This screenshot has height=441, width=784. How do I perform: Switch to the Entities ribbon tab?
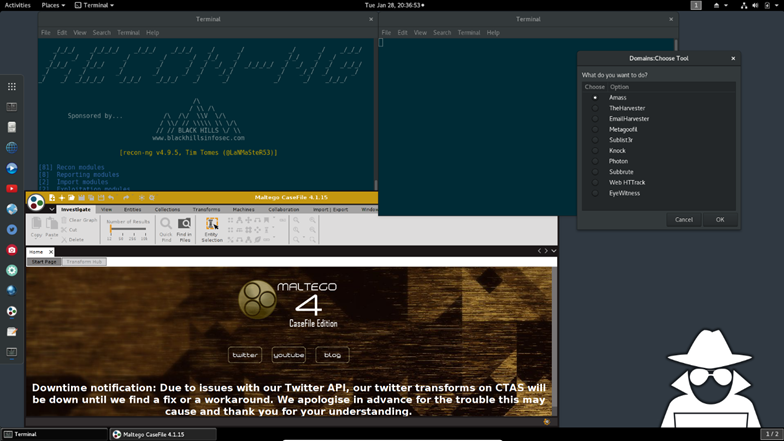[x=132, y=210]
